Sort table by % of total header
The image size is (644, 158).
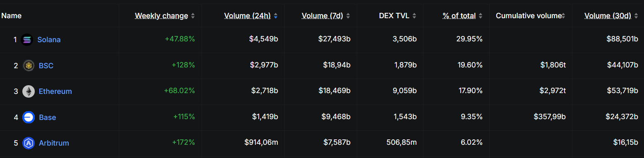coord(459,16)
